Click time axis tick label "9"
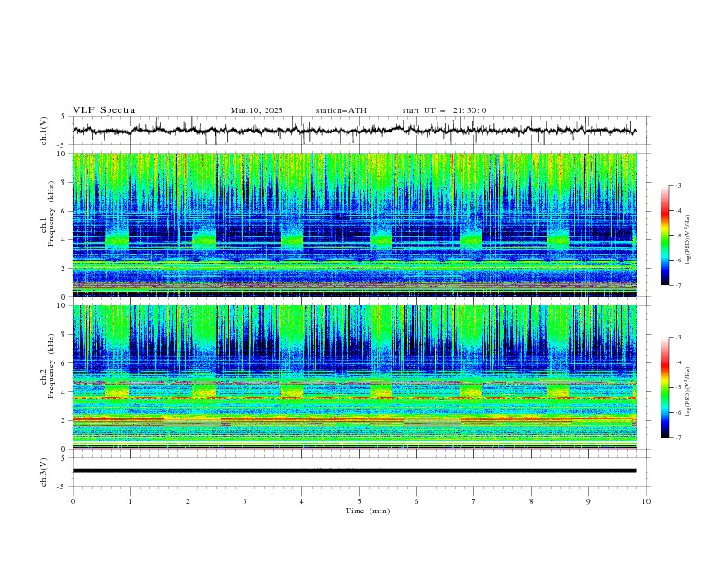The image size is (728, 563). tap(588, 501)
